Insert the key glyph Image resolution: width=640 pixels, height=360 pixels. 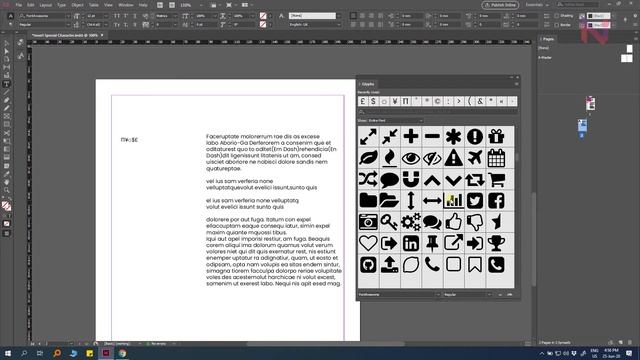pyautogui.click(x=389, y=222)
